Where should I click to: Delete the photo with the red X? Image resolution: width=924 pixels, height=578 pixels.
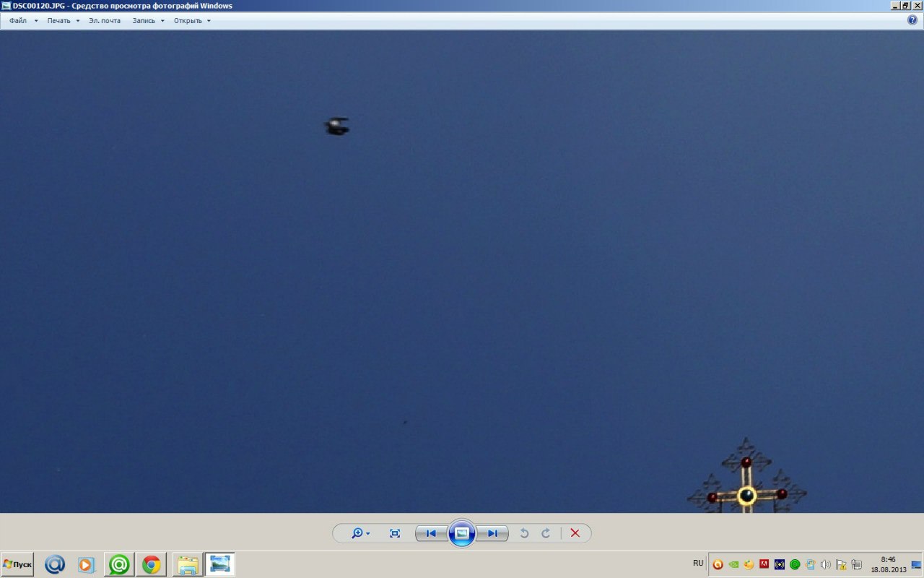tap(575, 533)
